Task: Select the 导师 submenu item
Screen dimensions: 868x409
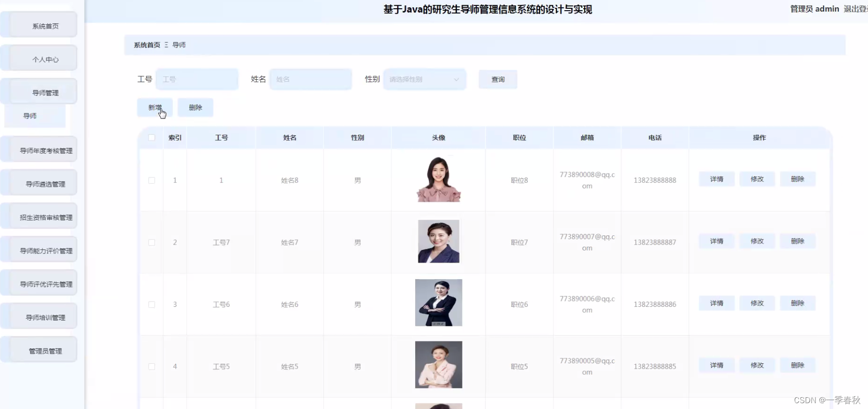Action: (35, 116)
